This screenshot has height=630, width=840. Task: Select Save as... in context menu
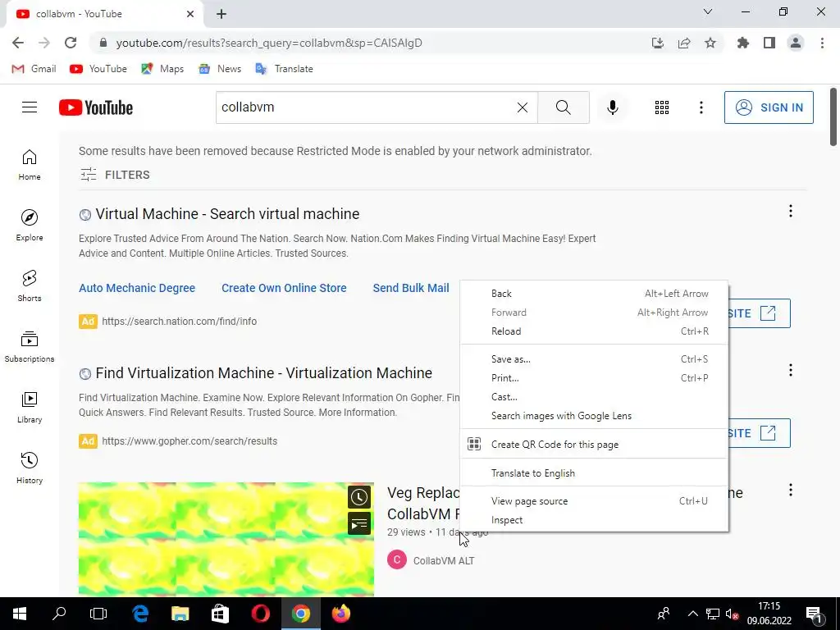click(594, 359)
